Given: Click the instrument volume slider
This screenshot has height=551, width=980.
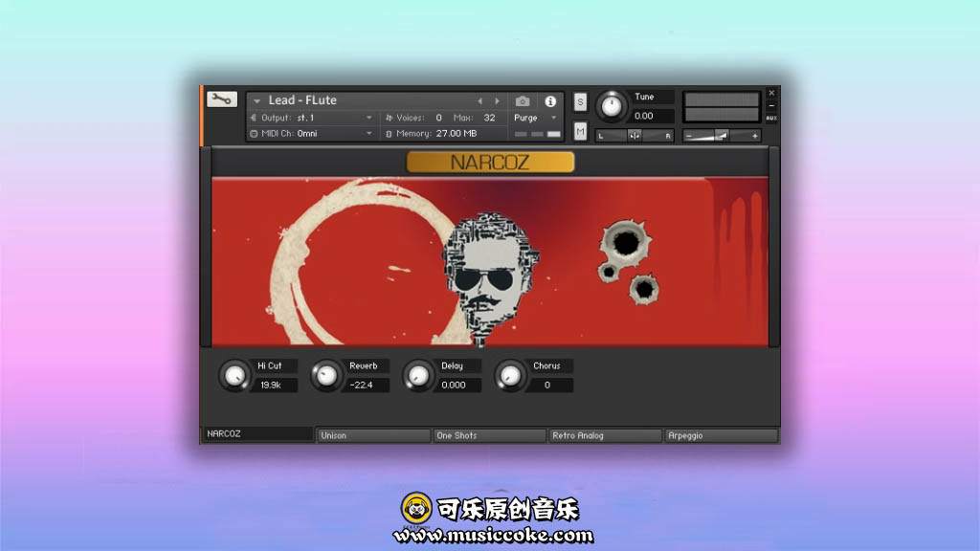Looking at the screenshot, I should pos(722,136).
